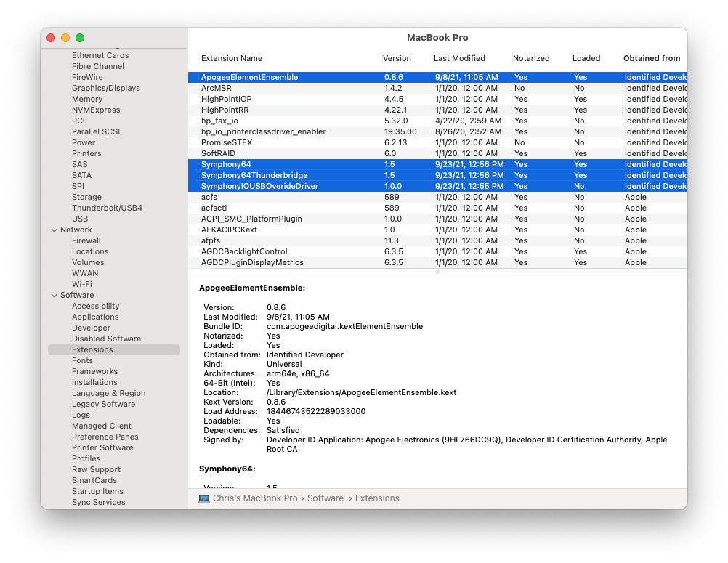Open Disabled Software in the sidebar
Screen dimensions: 728x563
click(106, 339)
